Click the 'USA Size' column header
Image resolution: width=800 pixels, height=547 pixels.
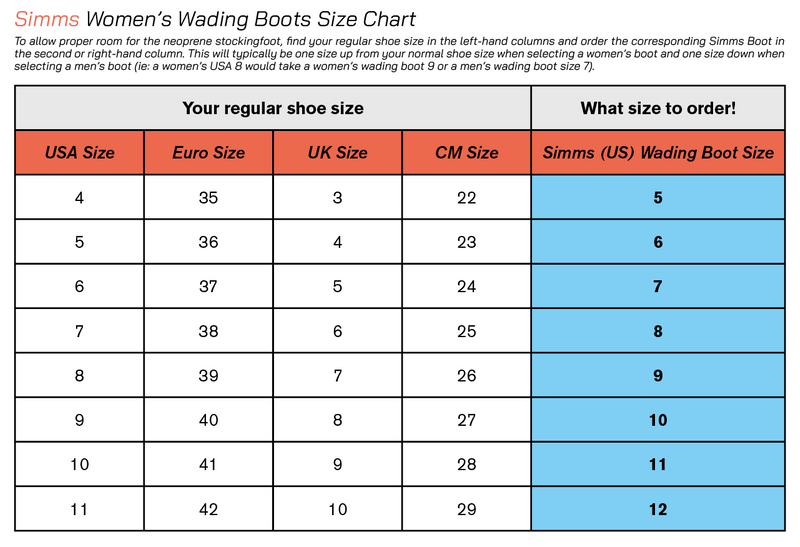pos(80,153)
